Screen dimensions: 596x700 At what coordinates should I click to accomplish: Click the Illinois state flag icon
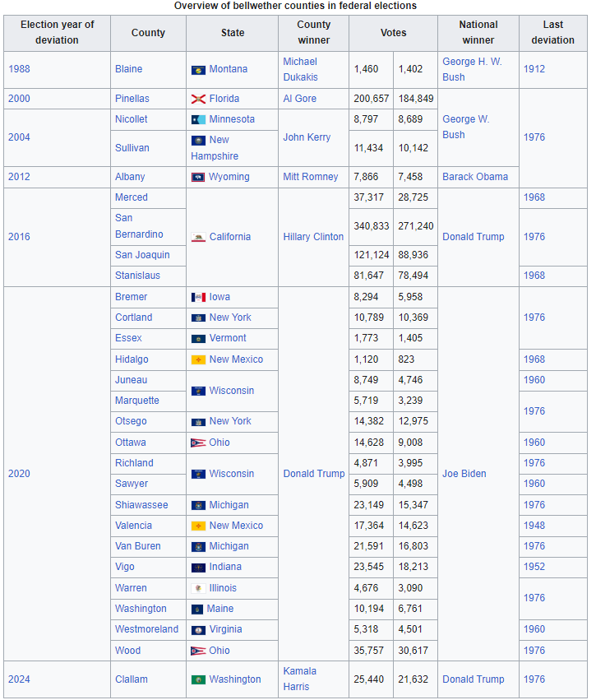(x=198, y=588)
